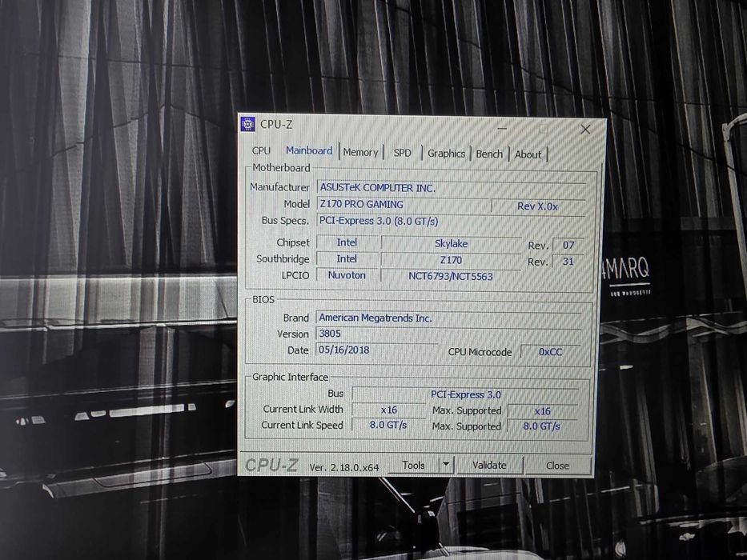Click the Southbridge Z170 field
This screenshot has width=747, height=560.
point(451,260)
